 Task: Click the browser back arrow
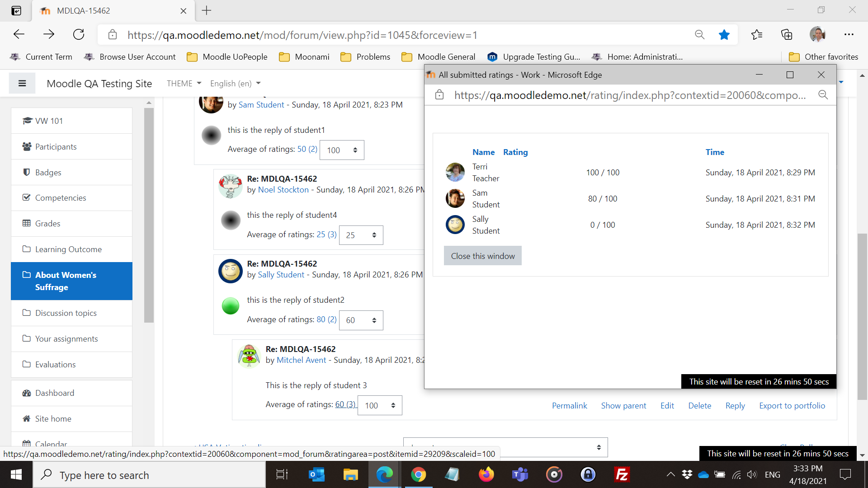pyautogui.click(x=19, y=34)
